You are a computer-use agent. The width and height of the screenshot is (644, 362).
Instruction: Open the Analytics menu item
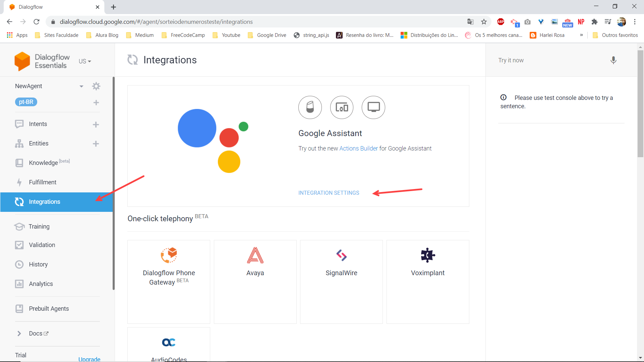click(x=56, y=284)
